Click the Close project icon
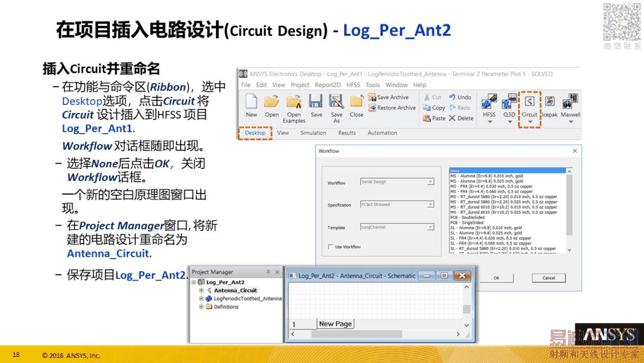The height and width of the screenshot is (363, 644). pos(356,101)
